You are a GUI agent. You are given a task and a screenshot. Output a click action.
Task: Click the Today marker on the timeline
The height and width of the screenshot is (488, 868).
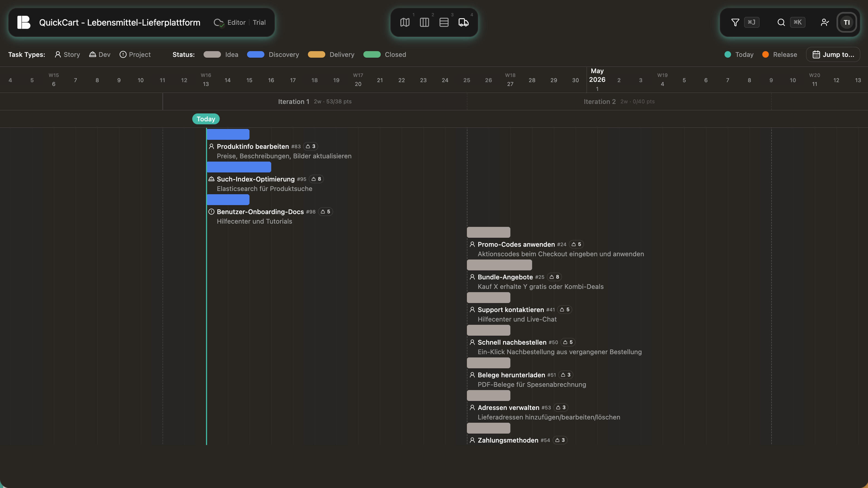(205, 119)
